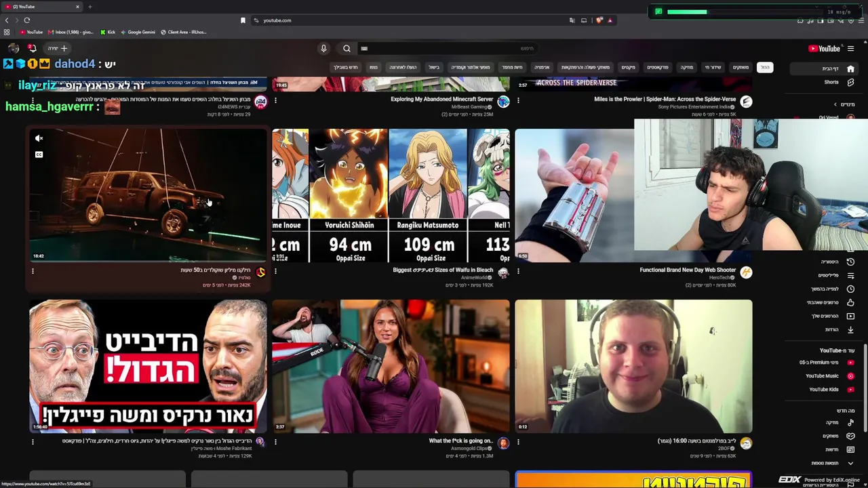
Task: Open the notifications bell
Action: coord(32,48)
